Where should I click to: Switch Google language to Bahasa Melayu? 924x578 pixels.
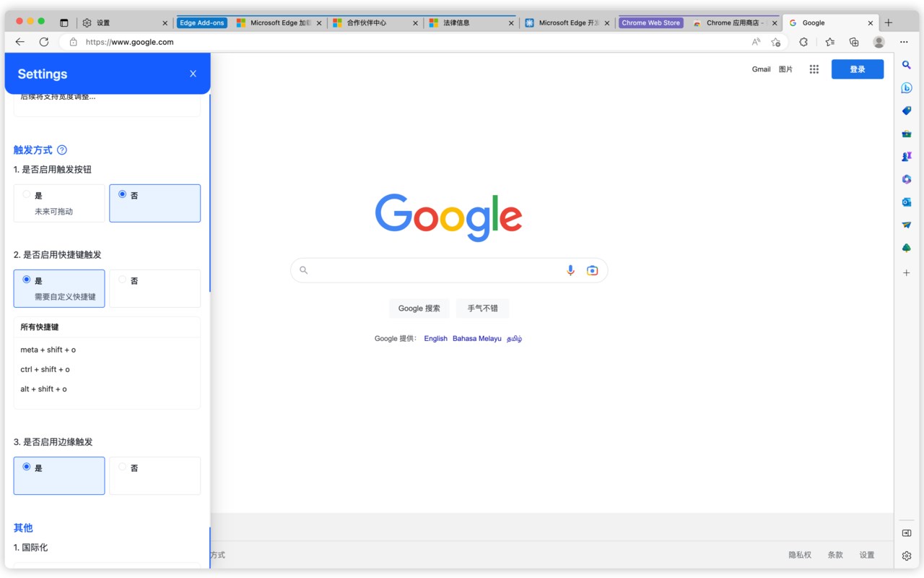(x=476, y=338)
